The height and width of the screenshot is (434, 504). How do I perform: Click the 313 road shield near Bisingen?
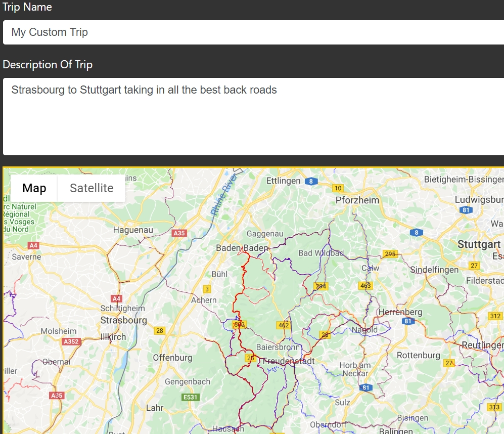click(494, 407)
